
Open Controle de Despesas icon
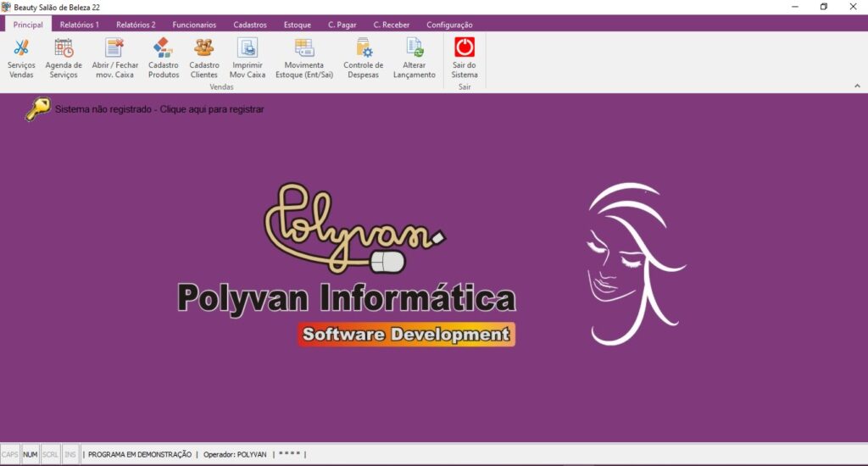(363, 47)
